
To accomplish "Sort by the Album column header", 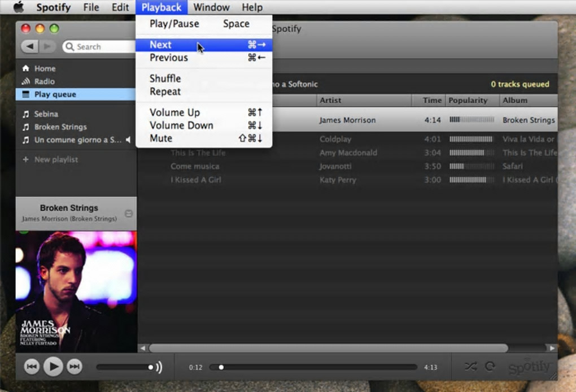I will [x=529, y=101].
